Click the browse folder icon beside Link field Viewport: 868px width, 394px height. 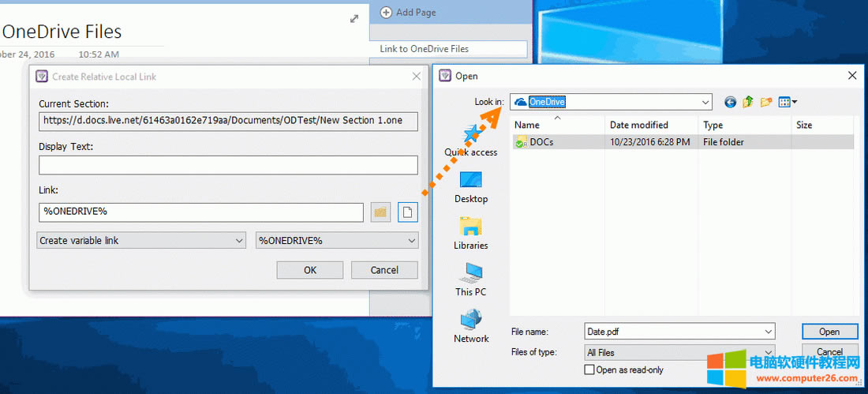click(380, 212)
